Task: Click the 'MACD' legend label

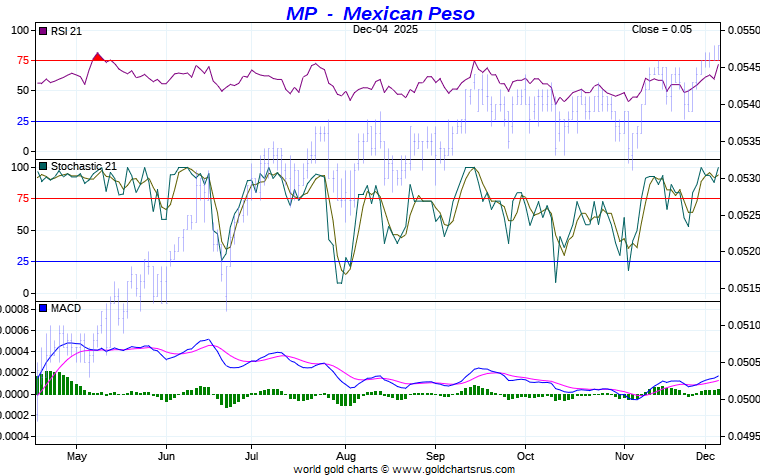Action: pyautogui.click(x=66, y=308)
